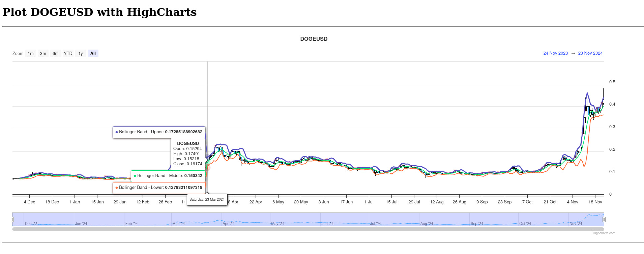Select the 3m zoom range button

(x=43, y=53)
